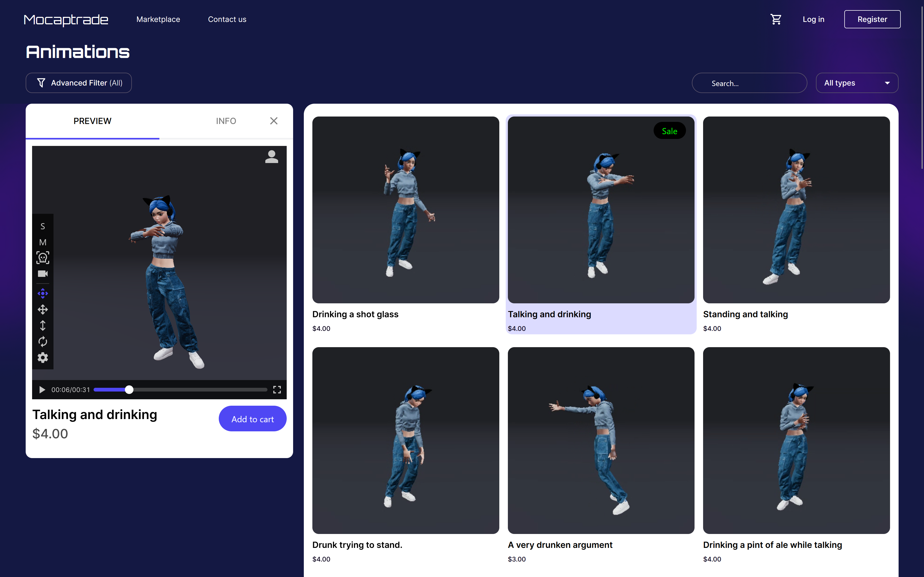The width and height of the screenshot is (924, 577).
Task: Click the rotate reset icon
Action: [43, 342]
